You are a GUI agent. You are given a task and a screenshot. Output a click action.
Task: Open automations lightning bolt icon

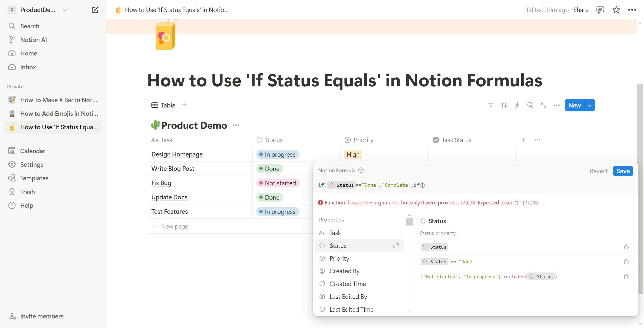tap(517, 105)
